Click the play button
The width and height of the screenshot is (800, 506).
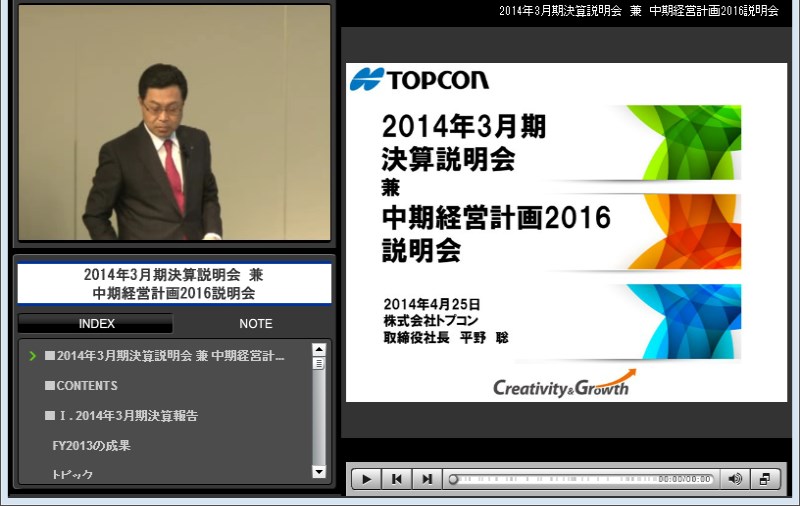point(366,479)
